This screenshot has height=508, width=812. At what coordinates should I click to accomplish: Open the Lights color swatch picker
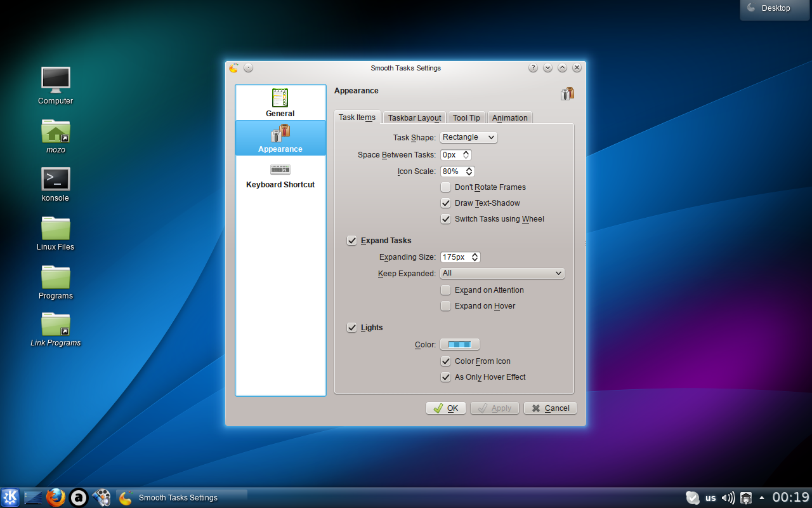point(460,344)
